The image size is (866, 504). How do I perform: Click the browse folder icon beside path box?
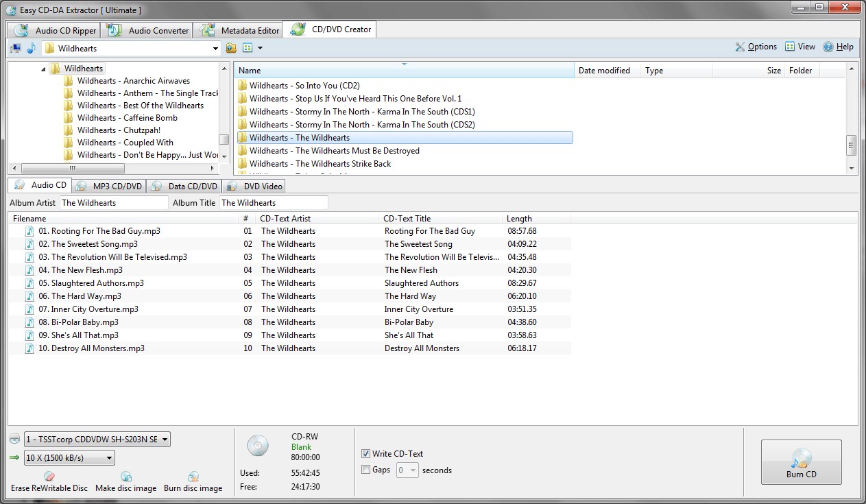tap(231, 48)
